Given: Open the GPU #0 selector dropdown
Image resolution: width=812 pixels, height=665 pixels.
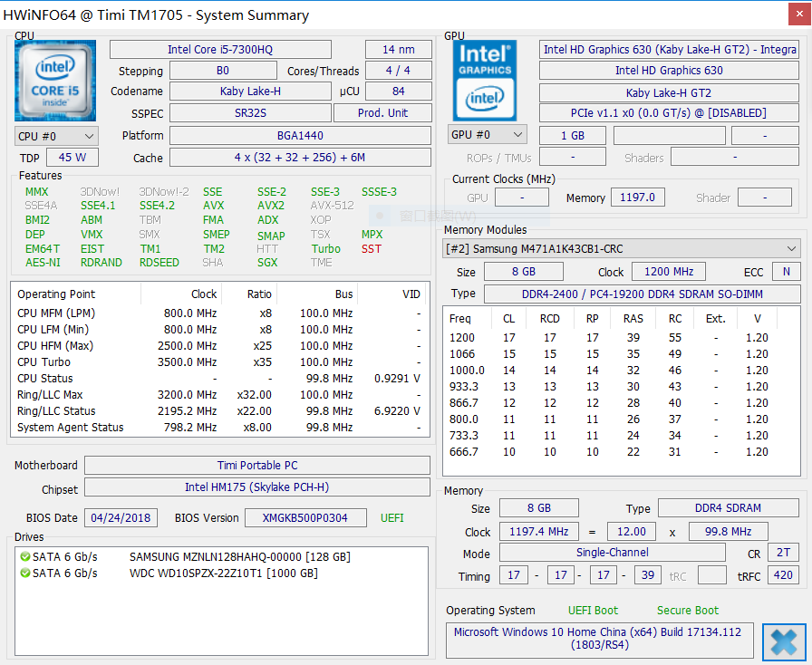Looking at the screenshot, I should click(488, 135).
